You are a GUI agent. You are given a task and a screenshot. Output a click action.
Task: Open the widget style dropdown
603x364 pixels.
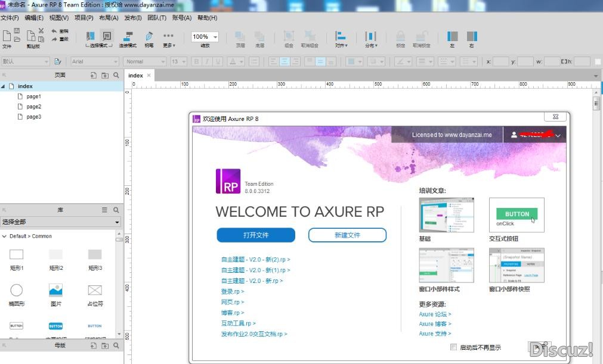pos(25,61)
